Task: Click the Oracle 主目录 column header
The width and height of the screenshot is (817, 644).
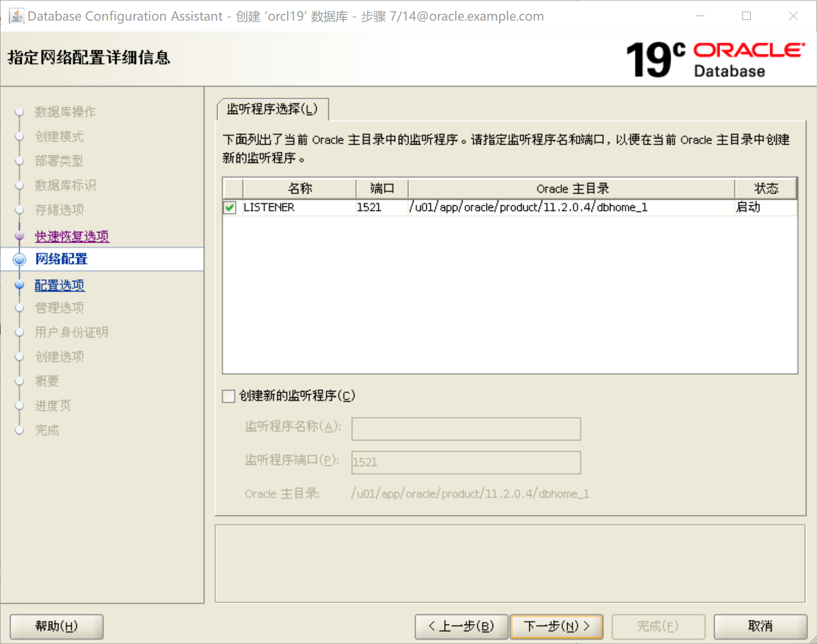Action: coord(572,189)
